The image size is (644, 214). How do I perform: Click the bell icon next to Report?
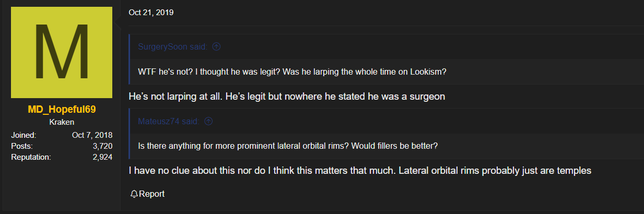pyautogui.click(x=134, y=194)
